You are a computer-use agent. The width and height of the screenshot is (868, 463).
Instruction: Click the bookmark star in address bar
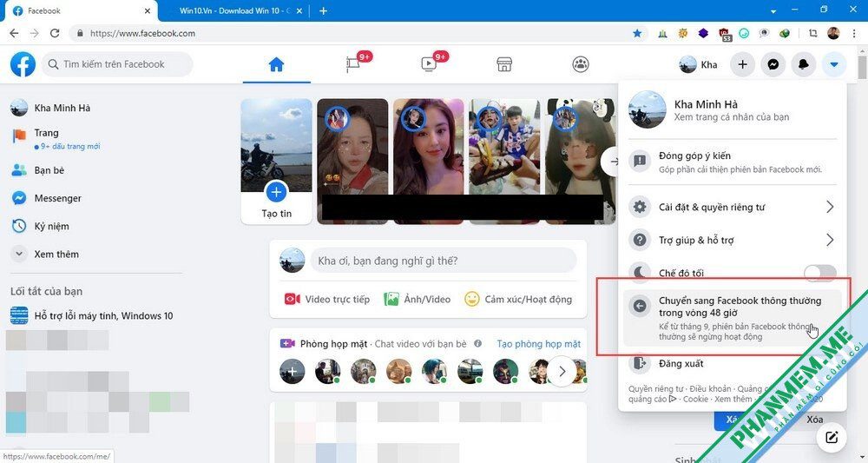637,33
